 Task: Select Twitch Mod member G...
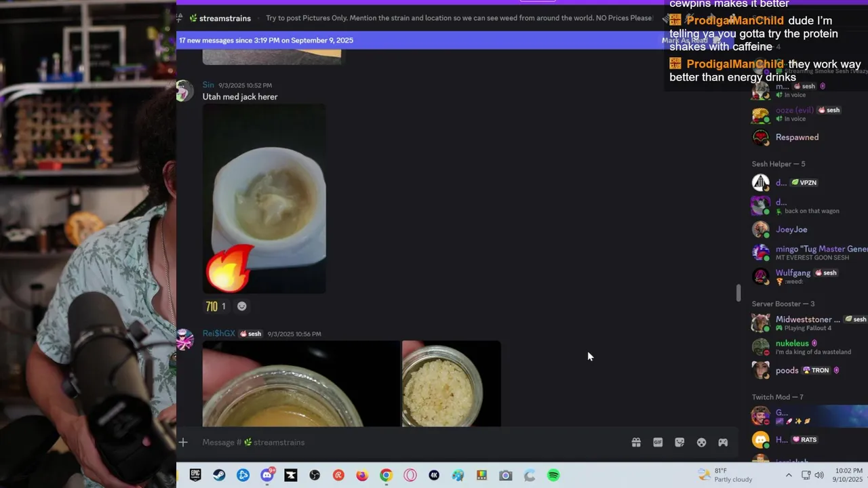(x=807, y=416)
